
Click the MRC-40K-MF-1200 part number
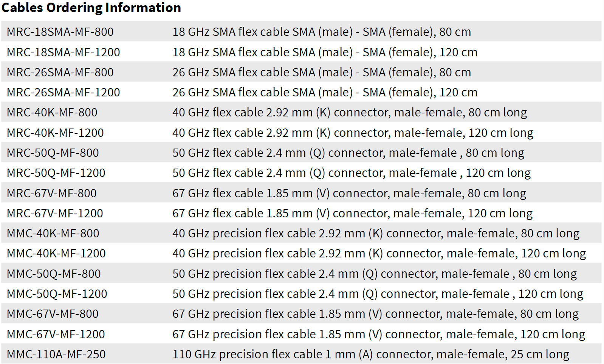pyautogui.click(x=55, y=133)
